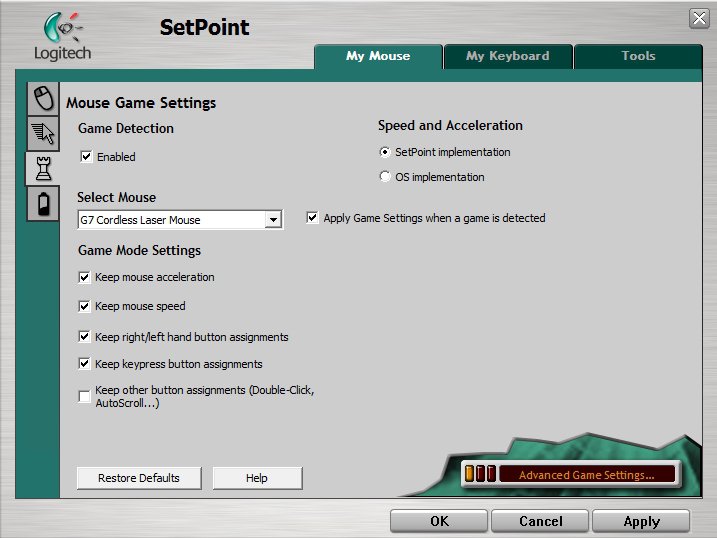Click the Cancel button
Image resolution: width=717 pixels, height=538 pixels.
click(540, 522)
